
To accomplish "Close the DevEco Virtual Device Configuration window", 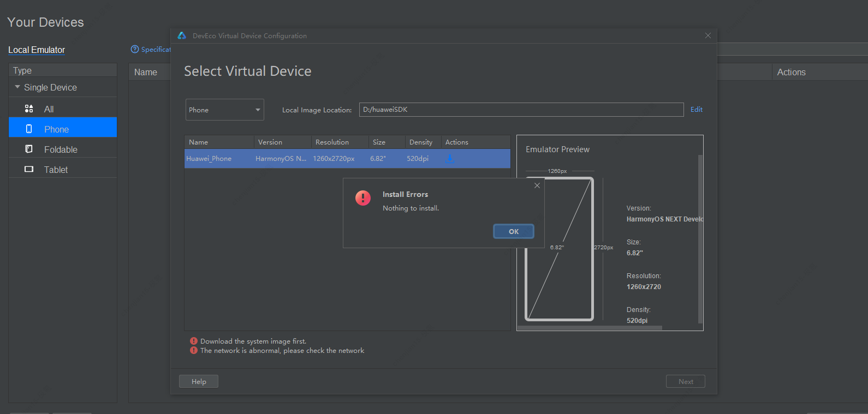I will click(x=708, y=35).
